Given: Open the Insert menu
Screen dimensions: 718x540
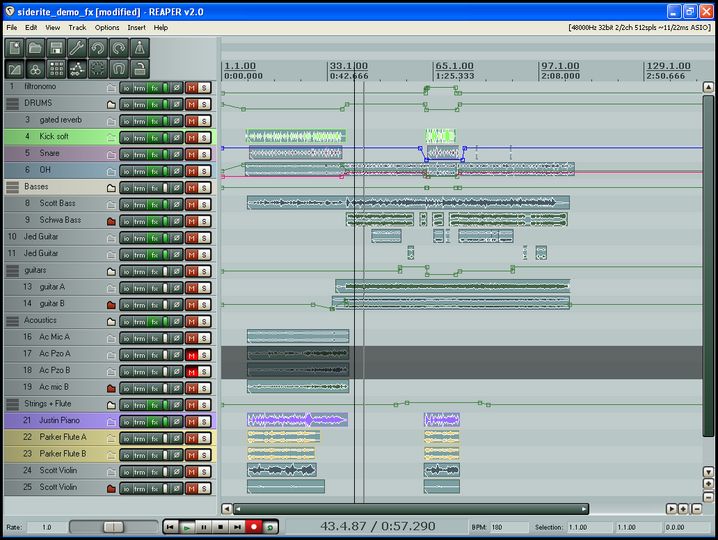Looking at the screenshot, I should 136,27.
